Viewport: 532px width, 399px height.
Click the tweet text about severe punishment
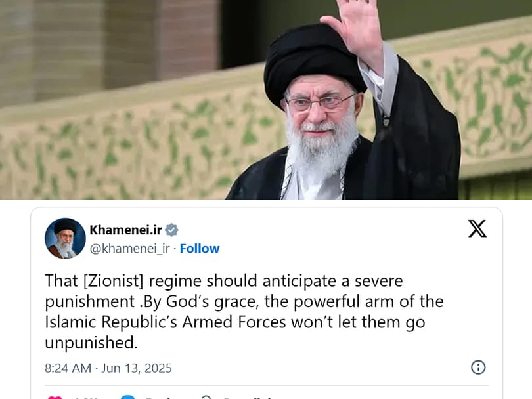pos(244,312)
